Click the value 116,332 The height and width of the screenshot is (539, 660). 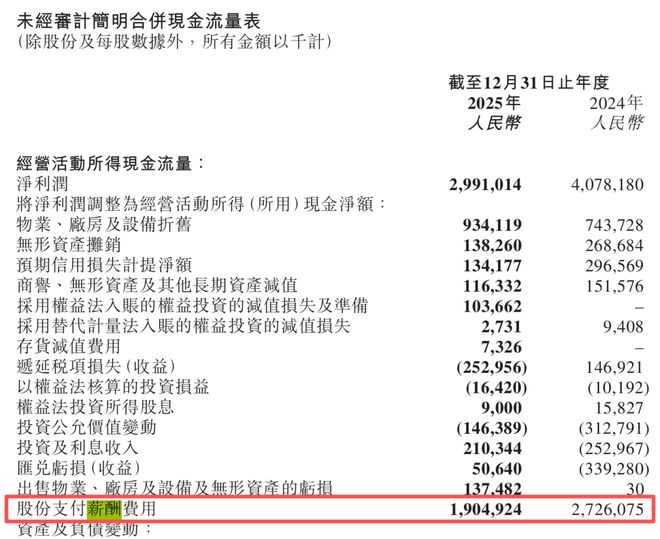coord(492,286)
